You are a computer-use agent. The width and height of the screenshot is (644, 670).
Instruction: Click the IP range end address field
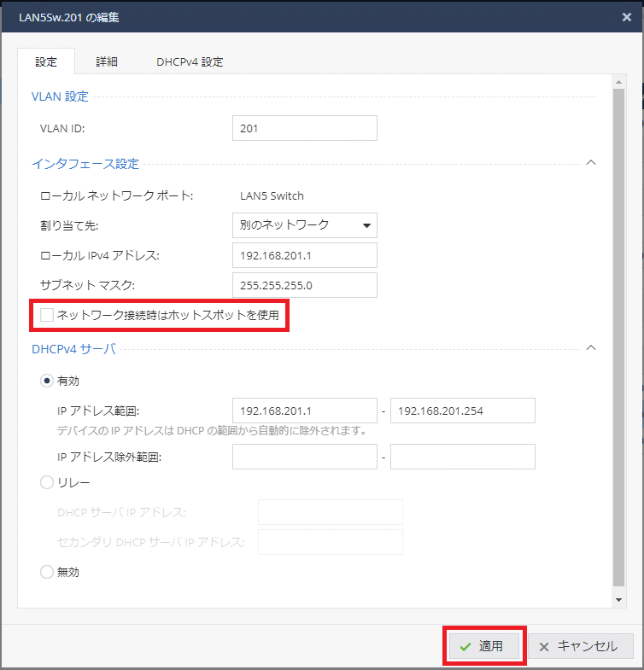click(462, 411)
